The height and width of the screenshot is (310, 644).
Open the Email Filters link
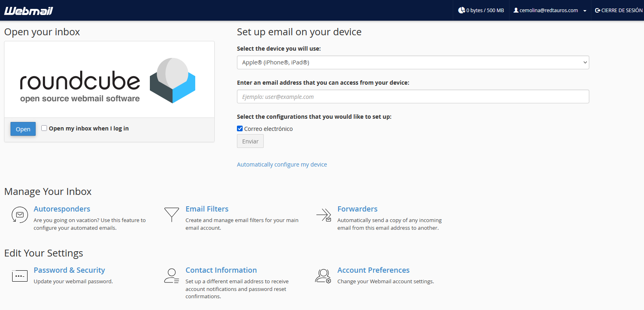pos(207,209)
